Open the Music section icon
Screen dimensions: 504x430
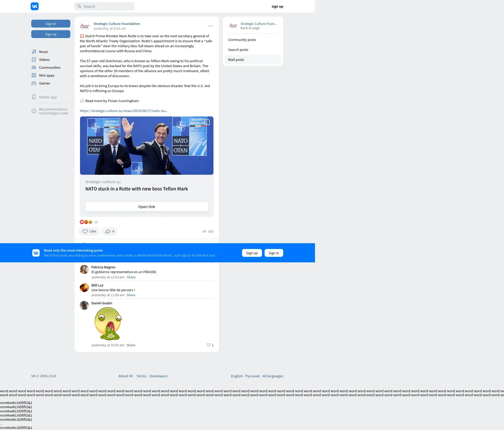(34, 52)
